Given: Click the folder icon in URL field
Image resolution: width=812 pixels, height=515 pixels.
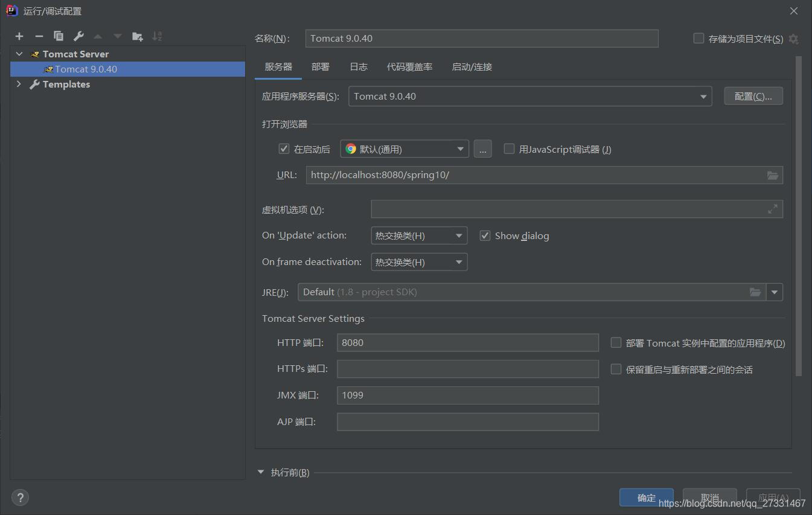Looking at the screenshot, I should tap(773, 175).
